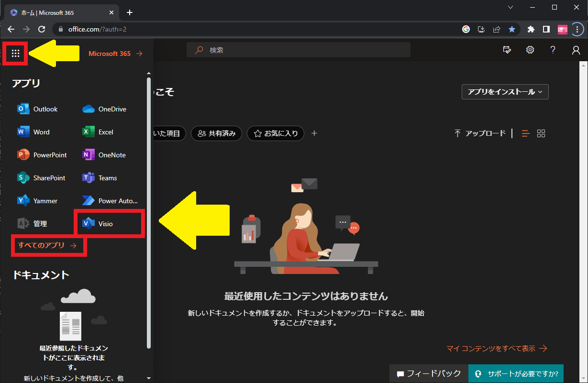This screenshot has width=588, height=383.
Task: Add a filter with the plus icon
Action: click(314, 133)
